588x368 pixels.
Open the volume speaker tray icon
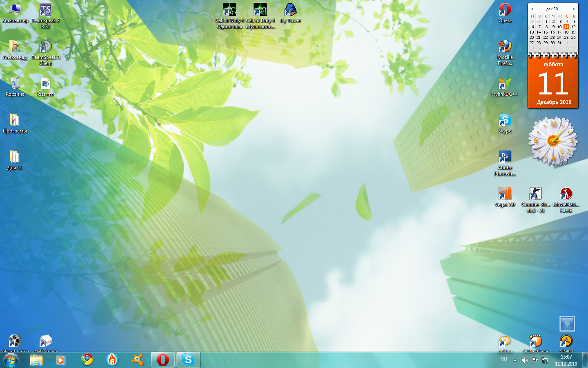[x=525, y=360]
